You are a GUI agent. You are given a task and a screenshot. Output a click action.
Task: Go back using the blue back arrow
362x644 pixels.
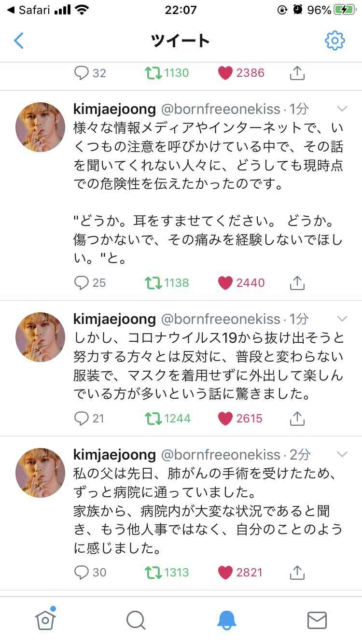point(18,41)
